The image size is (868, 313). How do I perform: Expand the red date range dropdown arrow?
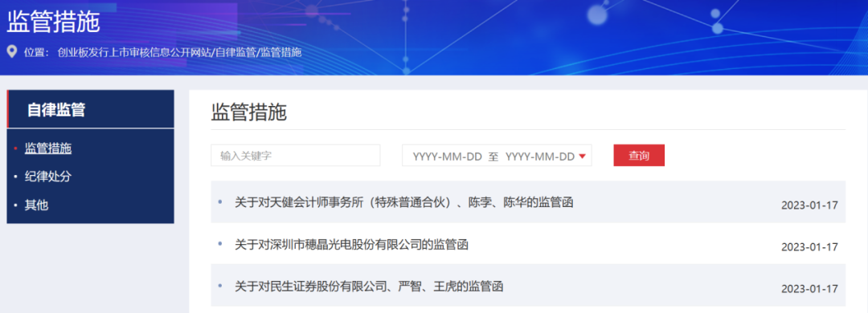click(x=583, y=156)
